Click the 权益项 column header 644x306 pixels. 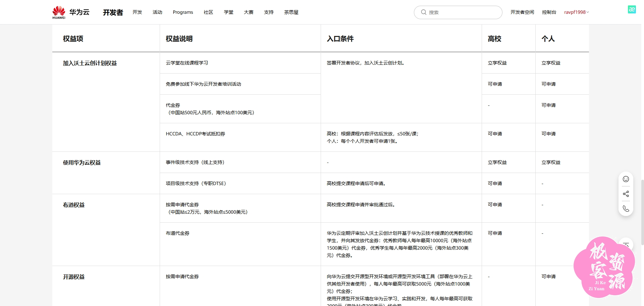click(x=73, y=39)
